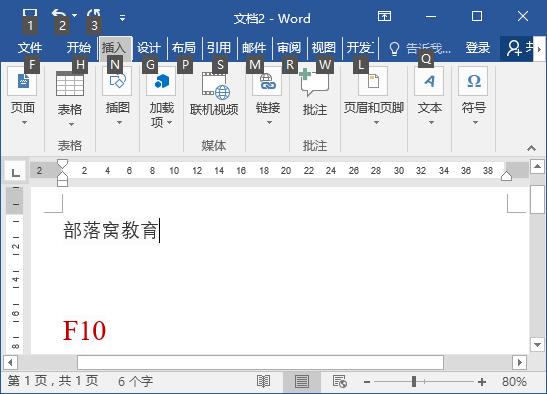Viewport: 547px width, 394px height.
Task: Click the Share person icon
Action: [514, 49]
